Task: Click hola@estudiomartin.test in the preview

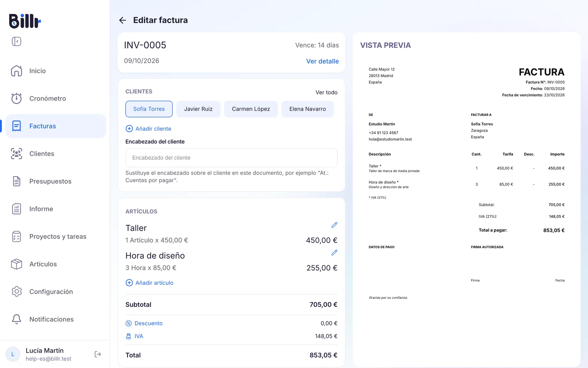Action: (390, 139)
